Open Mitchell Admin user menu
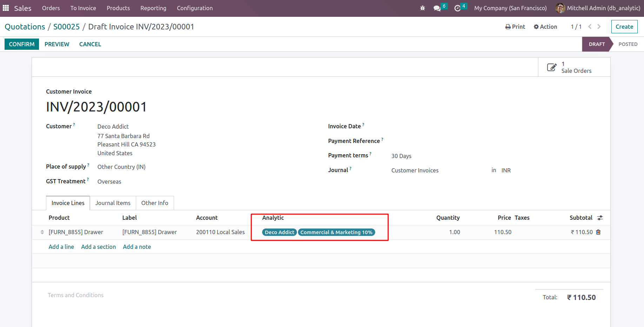Image resolution: width=644 pixels, height=327 pixels. 598,8
